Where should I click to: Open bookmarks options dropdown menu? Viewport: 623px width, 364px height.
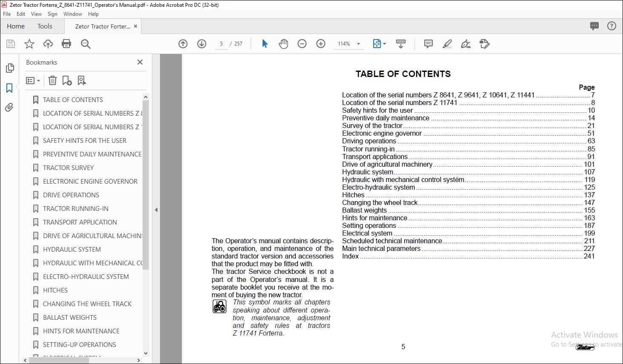click(33, 80)
